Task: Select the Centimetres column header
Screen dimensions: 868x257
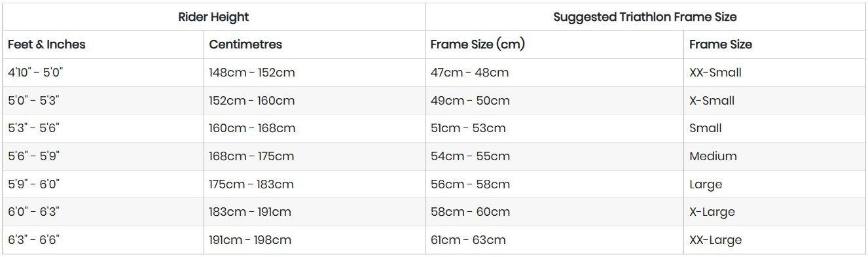Action: (314, 44)
